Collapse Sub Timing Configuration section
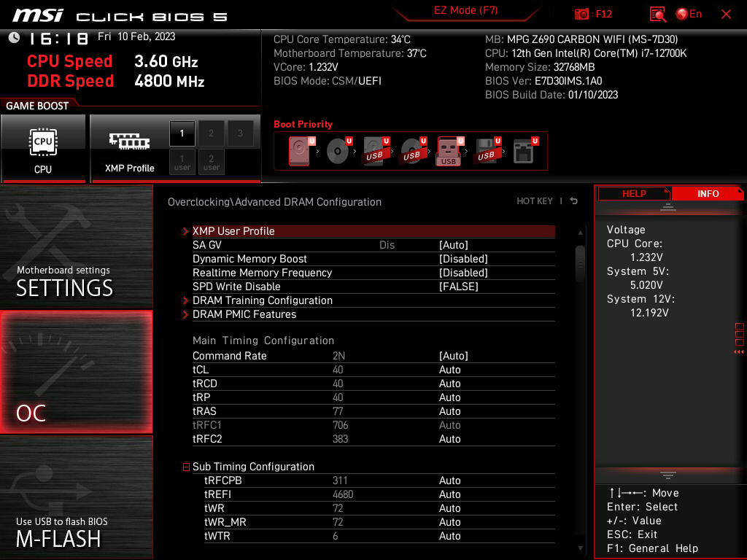The height and width of the screenshot is (560, 747). click(x=186, y=467)
